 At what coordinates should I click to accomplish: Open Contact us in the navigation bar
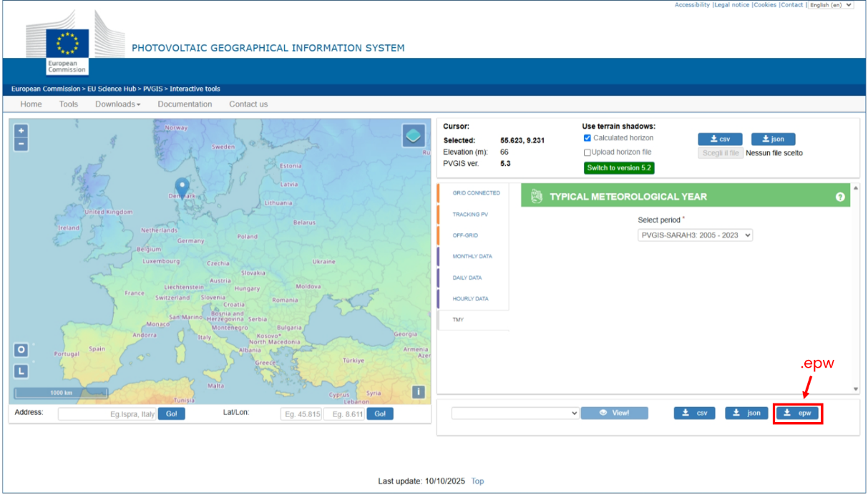point(248,104)
